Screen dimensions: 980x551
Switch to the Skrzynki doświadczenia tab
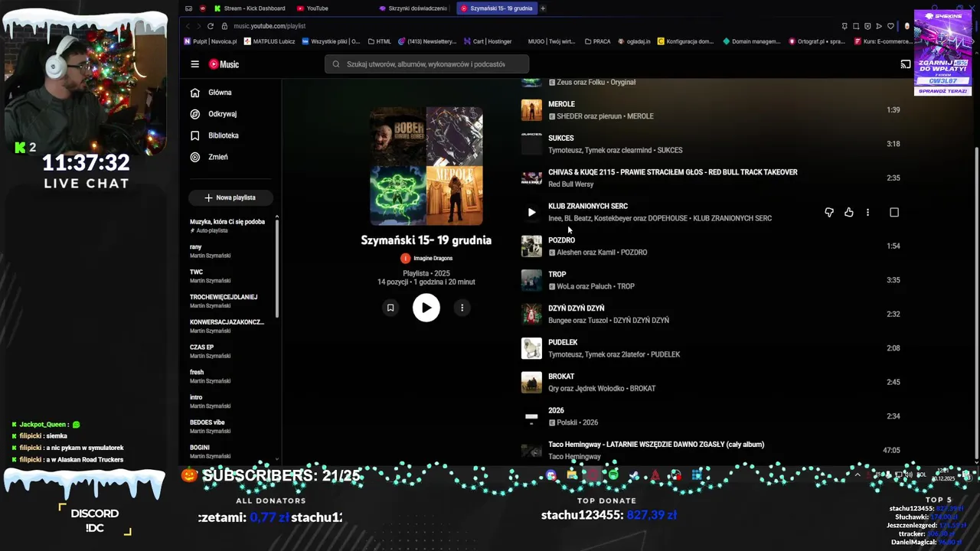(413, 8)
